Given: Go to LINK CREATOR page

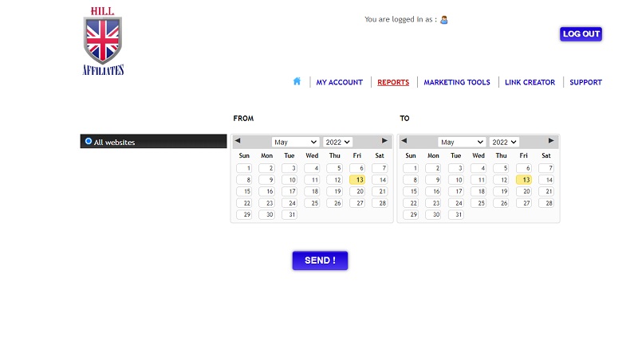Looking at the screenshot, I should tap(530, 82).
